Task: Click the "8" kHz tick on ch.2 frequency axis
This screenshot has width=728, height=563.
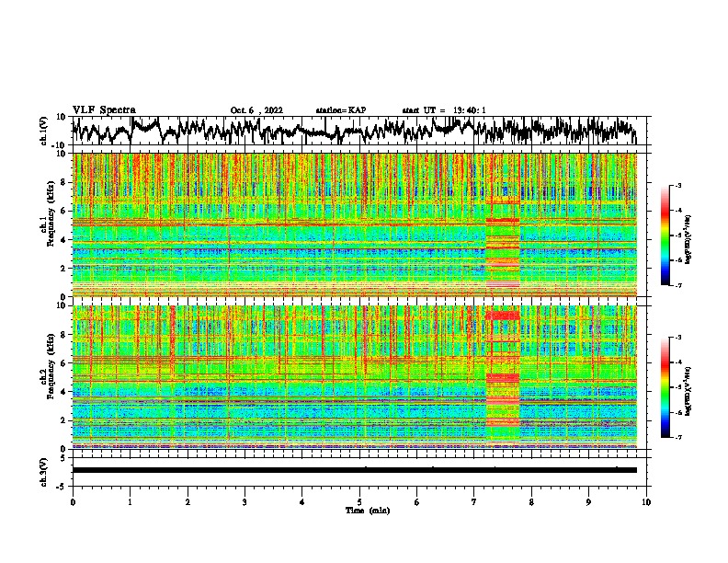Action: tap(64, 335)
